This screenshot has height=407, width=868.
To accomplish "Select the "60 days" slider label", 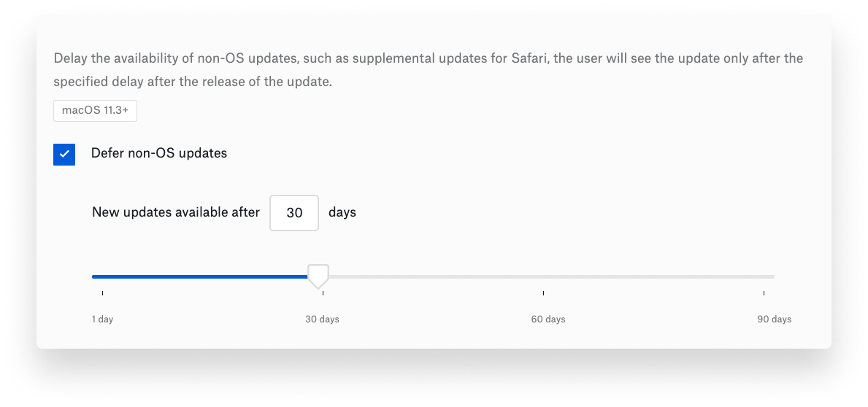I will pos(548,319).
